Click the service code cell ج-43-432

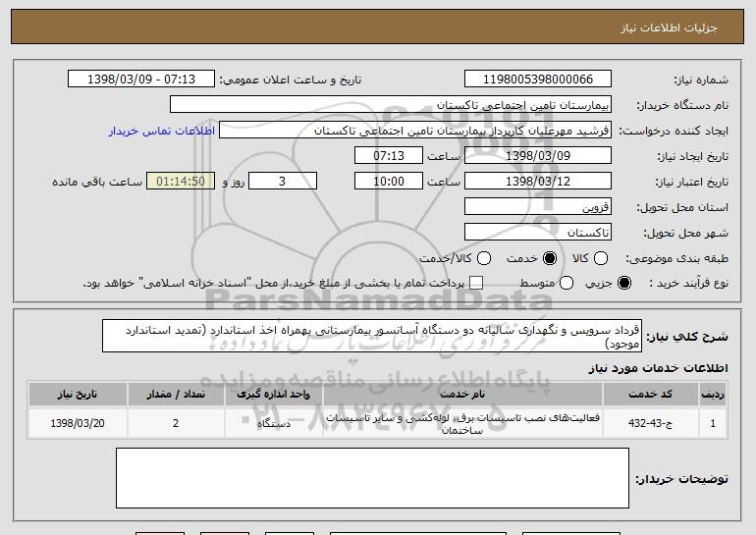(650, 424)
